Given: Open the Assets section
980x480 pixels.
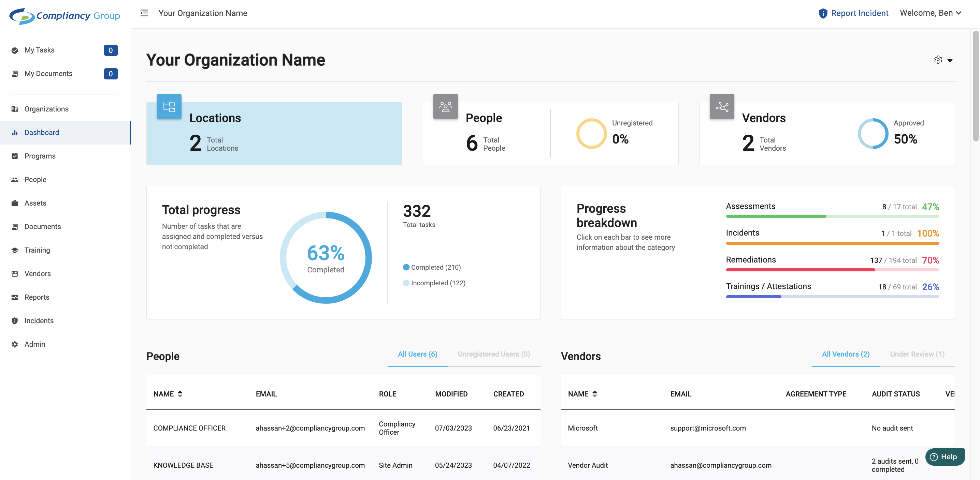Looking at the screenshot, I should coord(35,203).
